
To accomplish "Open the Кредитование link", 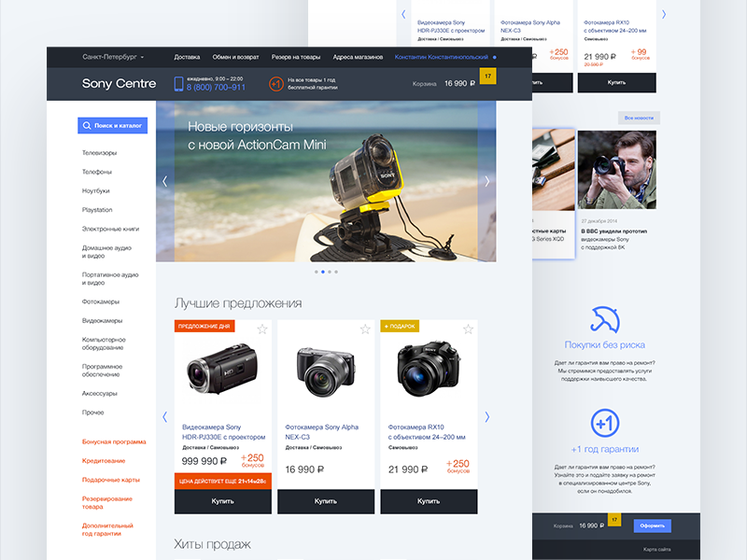I will click(x=104, y=461).
